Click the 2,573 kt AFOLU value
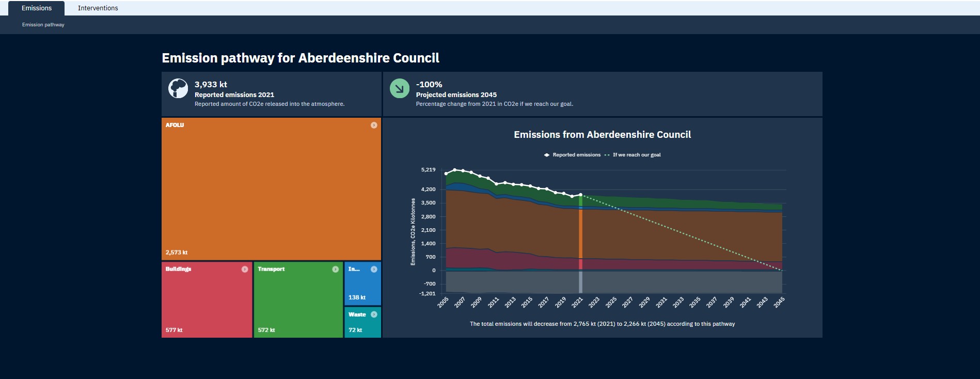The height and width of the screenshot is (379, 980). pos(177,252)
